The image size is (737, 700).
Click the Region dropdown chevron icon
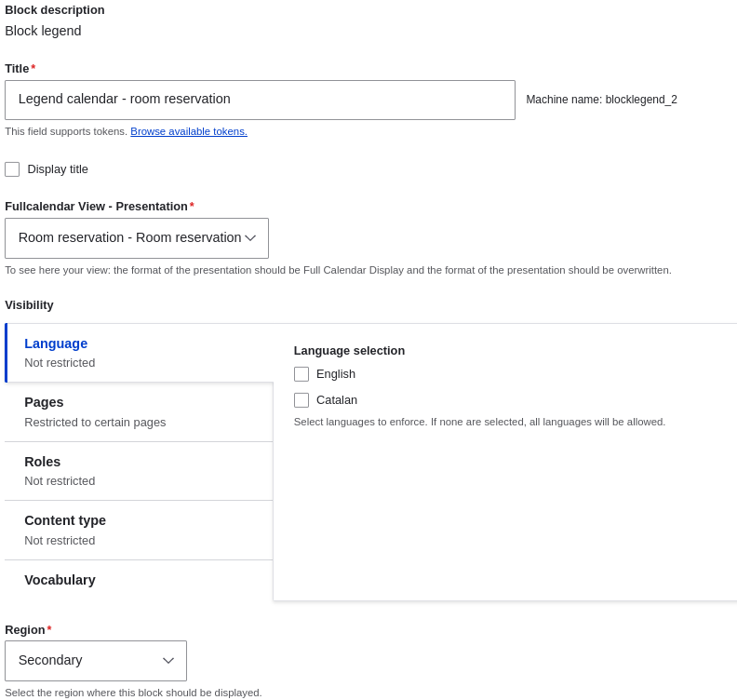[x=168, y=661]
